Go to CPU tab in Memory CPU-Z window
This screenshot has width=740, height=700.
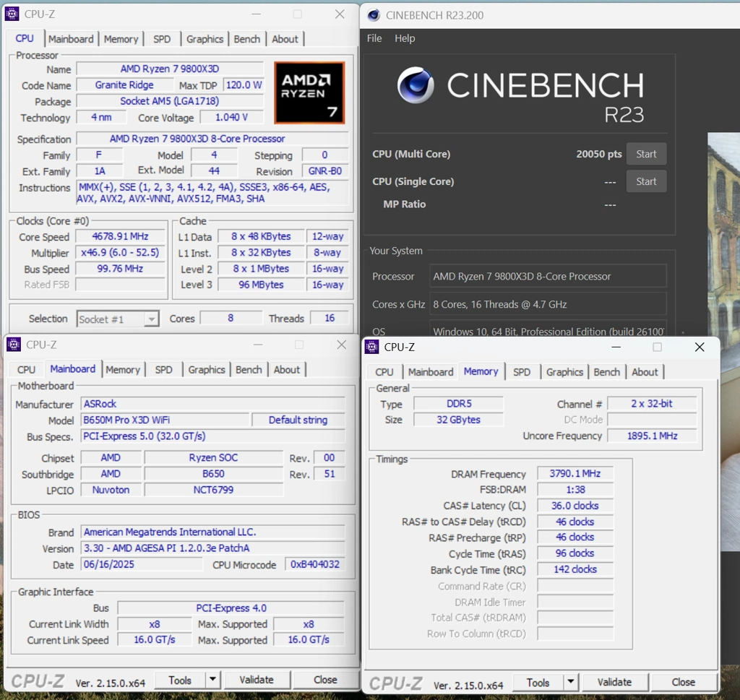(384, 372)
